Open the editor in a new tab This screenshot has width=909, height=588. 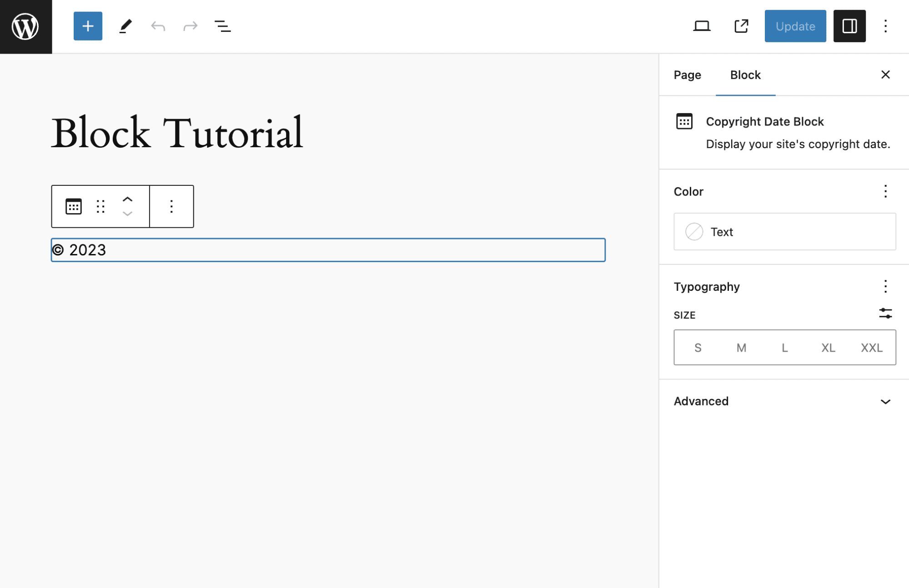coord(741,26)
